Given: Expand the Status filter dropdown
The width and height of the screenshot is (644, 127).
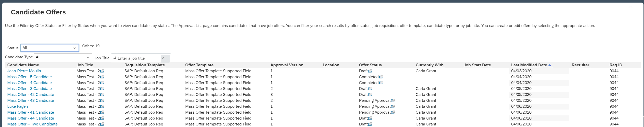Looking at the screenshot, I should [50, 48].
